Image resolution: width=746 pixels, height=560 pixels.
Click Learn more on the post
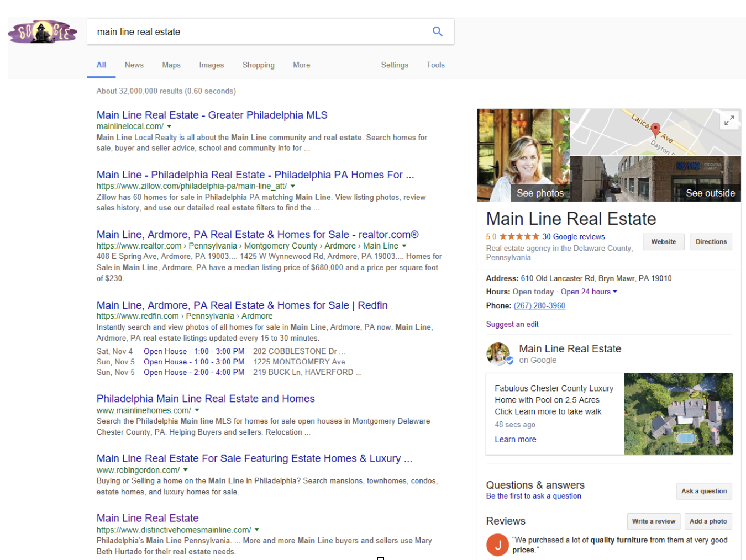coord(516,439)
